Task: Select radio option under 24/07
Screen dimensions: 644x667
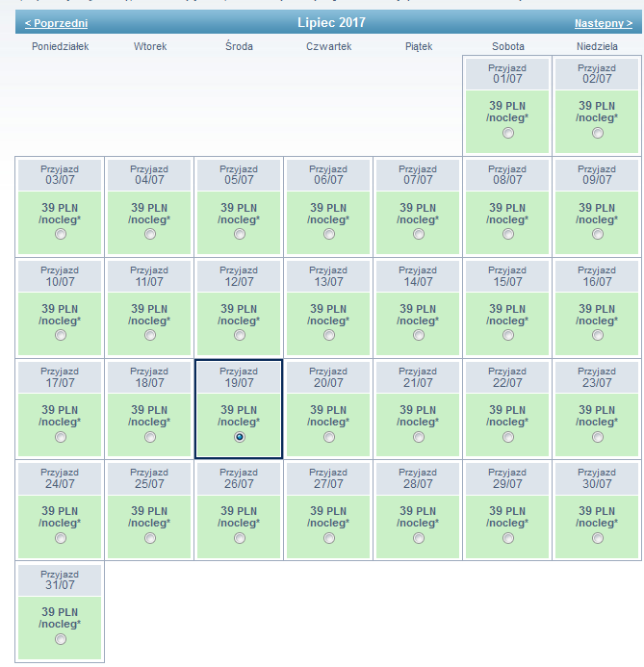Action: (x=61, y=538)
